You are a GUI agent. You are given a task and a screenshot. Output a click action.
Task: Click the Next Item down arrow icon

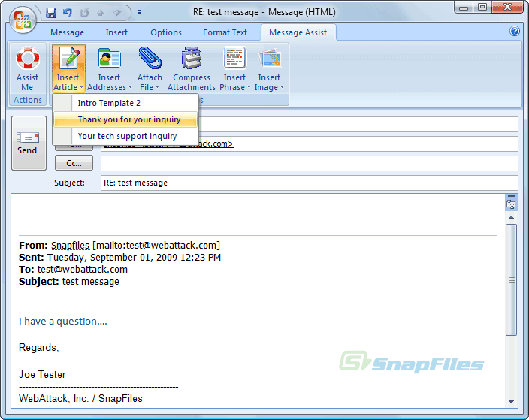point(117,13)
